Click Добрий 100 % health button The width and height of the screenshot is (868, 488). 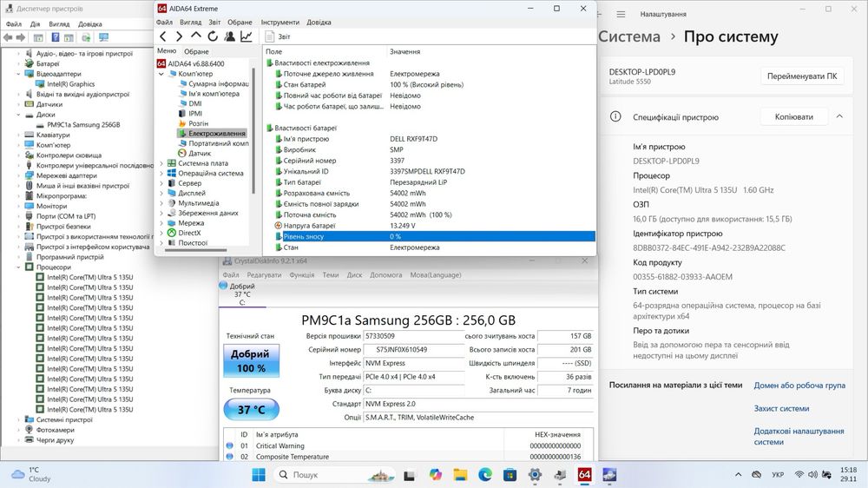tap(252, 360)
